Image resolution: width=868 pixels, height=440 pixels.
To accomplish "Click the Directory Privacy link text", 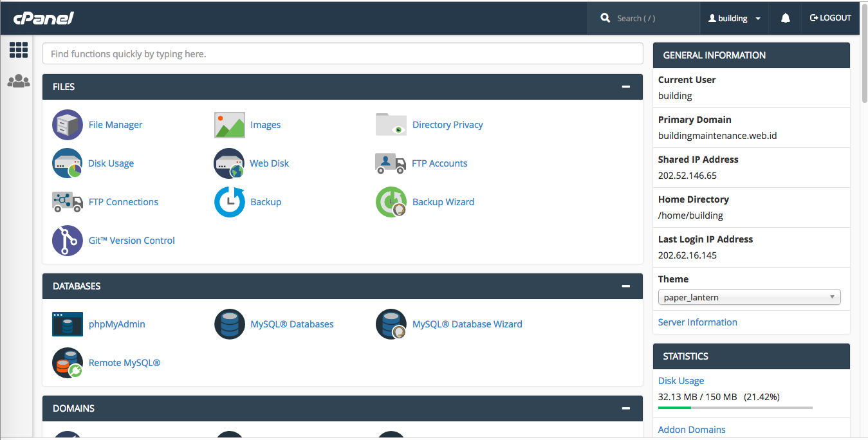I will 448,125.
